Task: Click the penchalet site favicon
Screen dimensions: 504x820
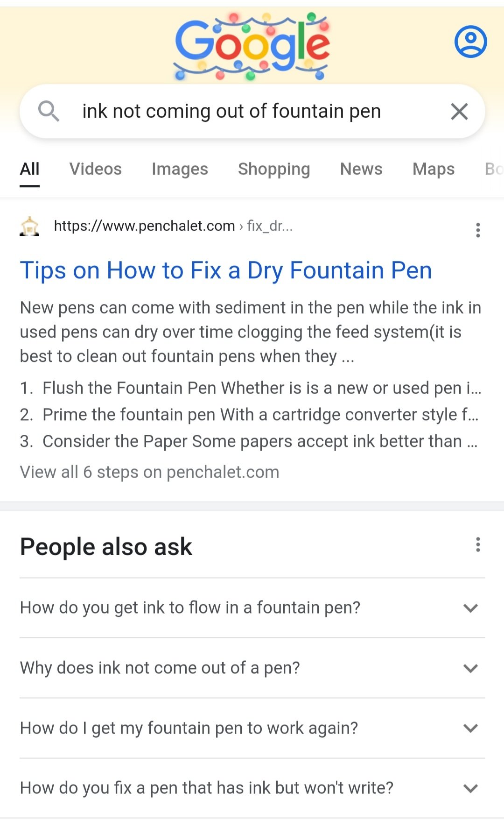Action: point(29,226)
